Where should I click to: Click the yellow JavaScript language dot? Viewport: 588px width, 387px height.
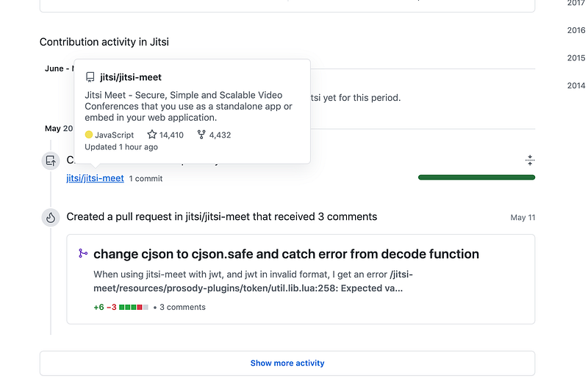pos(89,135)
